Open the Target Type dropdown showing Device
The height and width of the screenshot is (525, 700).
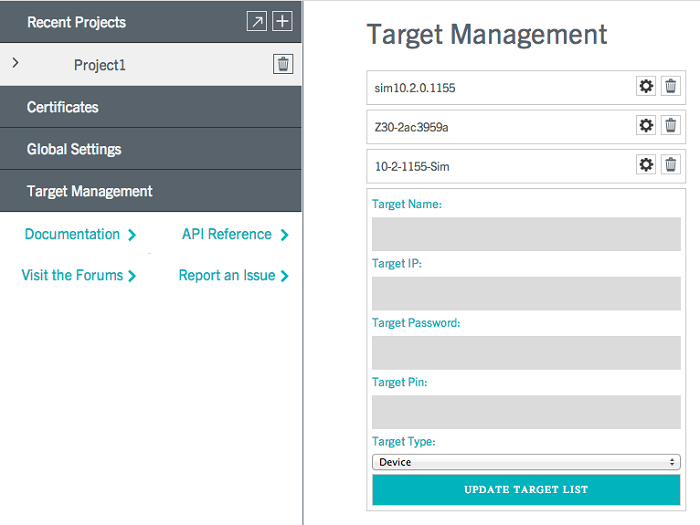(526, 462)
